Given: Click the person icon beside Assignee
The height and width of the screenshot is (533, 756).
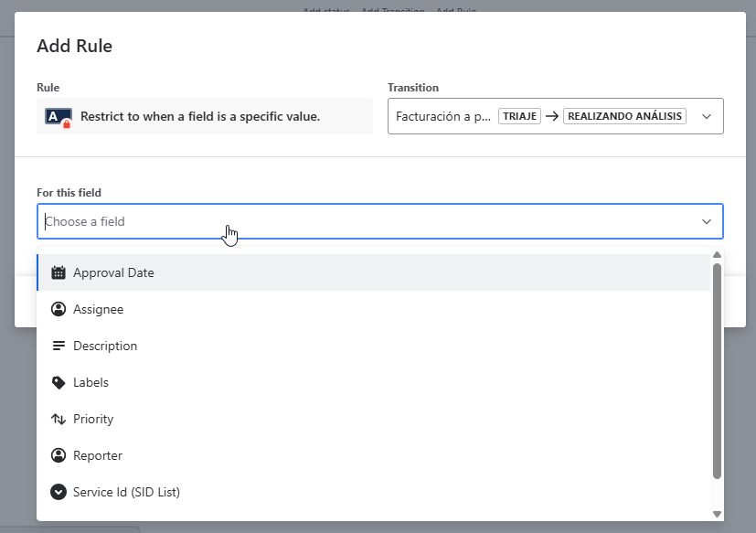Looking at the screenshot, I should point(59,309).
